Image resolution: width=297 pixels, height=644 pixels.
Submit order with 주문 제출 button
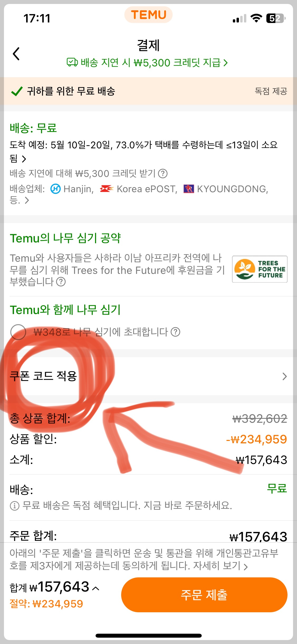(204, 595)
